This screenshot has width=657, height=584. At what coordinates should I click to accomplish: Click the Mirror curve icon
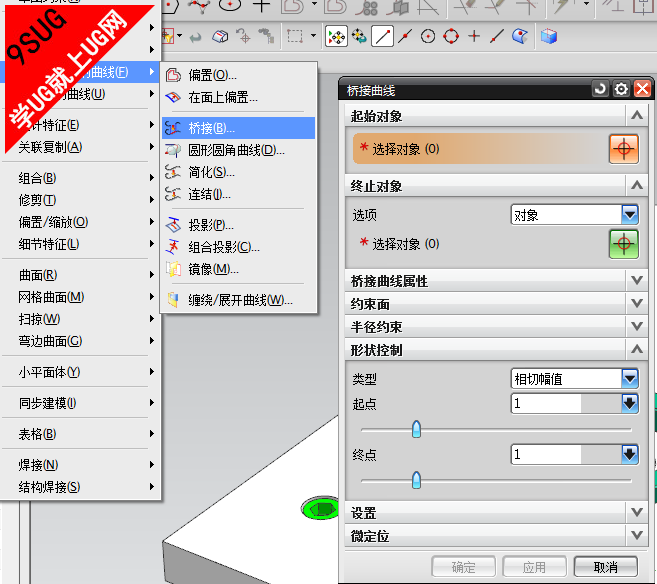click(x=173, y=269)
